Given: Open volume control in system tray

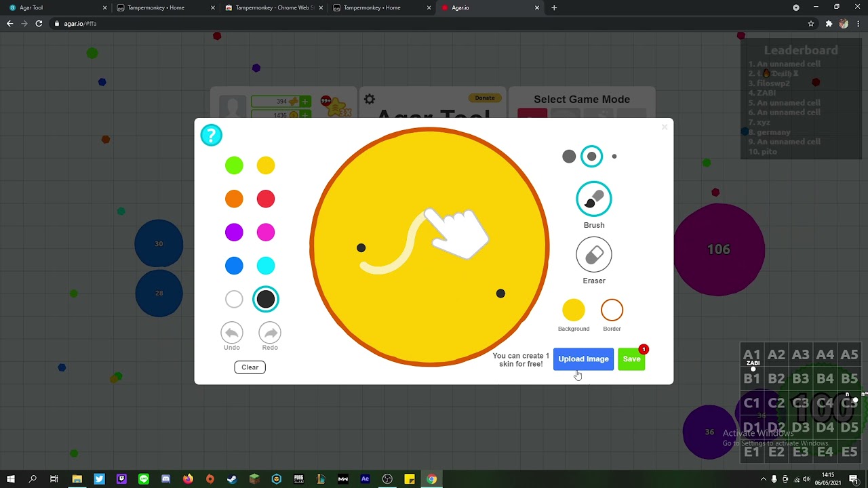Looking at the screenshot, I should coord(806,479).
